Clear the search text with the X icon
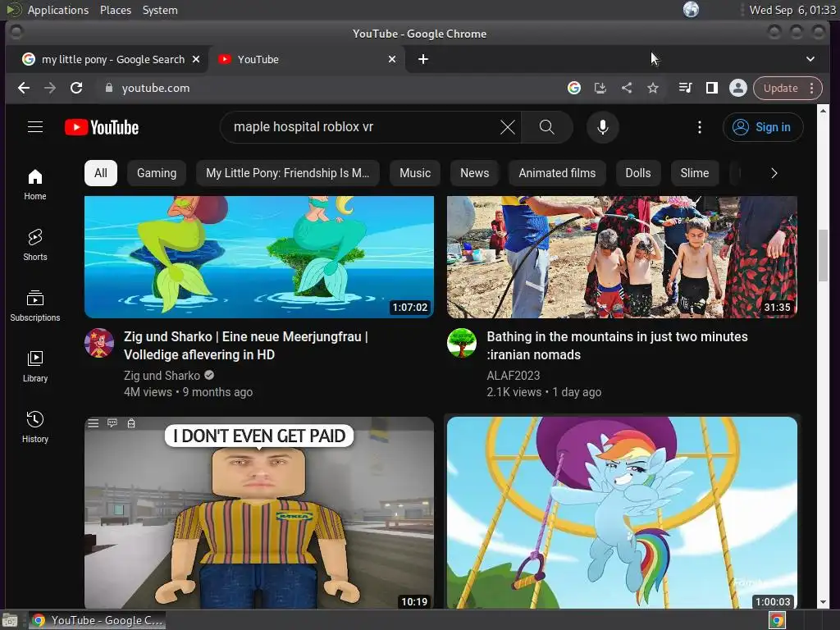The image size is (840, 630). coord(507,127)
